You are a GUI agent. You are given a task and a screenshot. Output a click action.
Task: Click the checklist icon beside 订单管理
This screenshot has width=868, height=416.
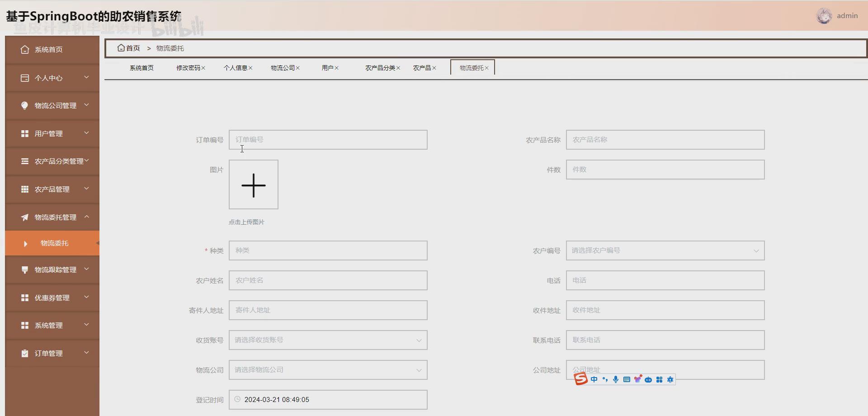tap(25, 353)
